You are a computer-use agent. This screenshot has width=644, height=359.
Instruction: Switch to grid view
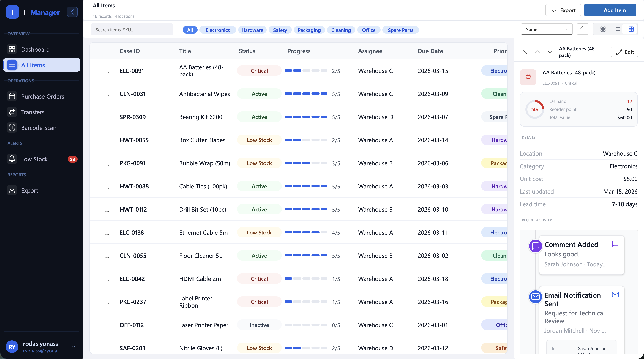coord(603,29)
